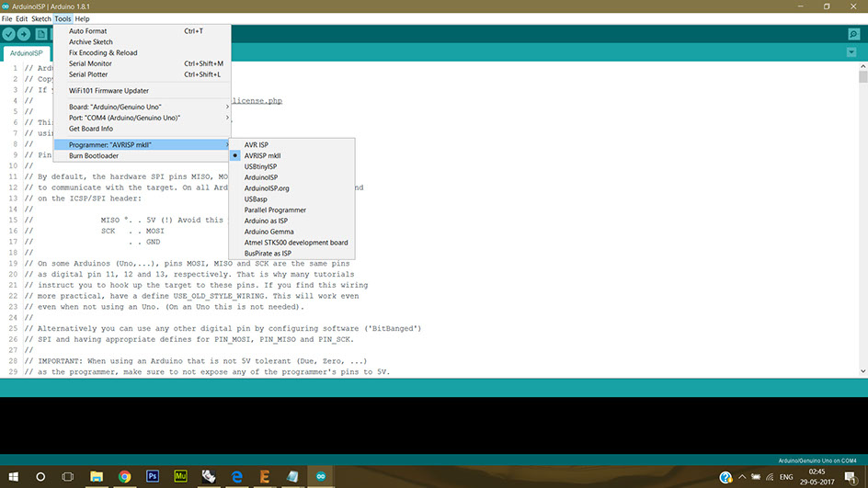
Task: Click the editor scrollbar down arrow
Action: click(863, 371)
